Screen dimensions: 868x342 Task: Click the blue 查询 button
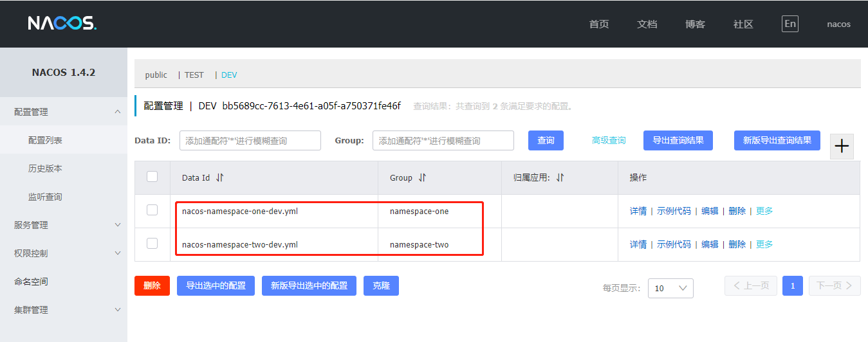546,140
